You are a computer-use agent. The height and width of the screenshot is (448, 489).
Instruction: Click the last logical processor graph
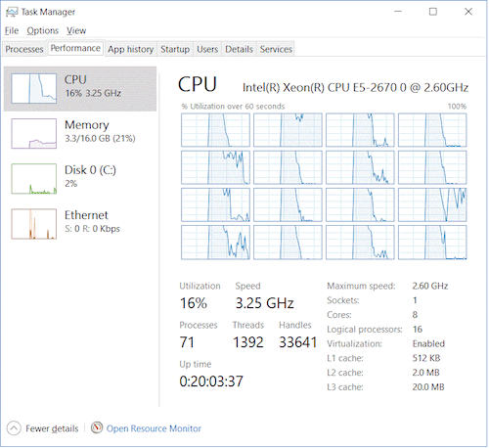tap(432, 243)
